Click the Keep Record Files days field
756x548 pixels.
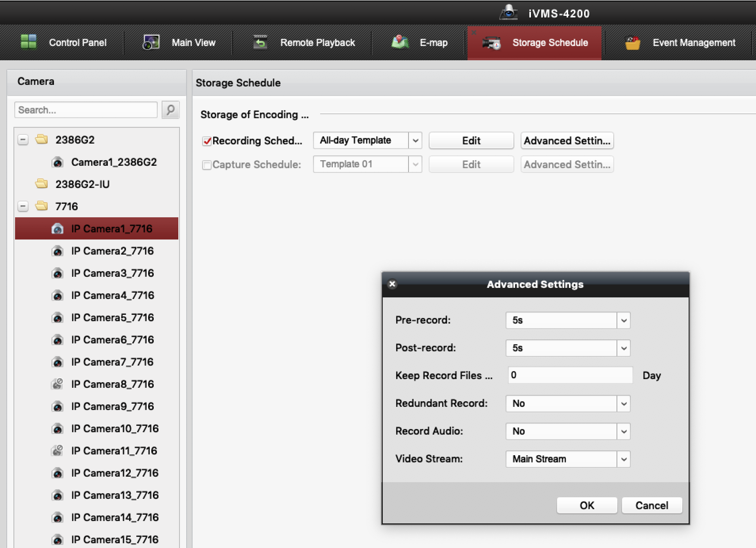[x=570, y=375]
